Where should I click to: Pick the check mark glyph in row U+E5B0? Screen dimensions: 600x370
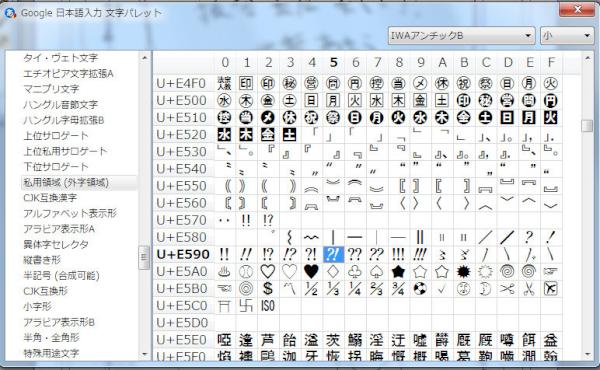tap(442, 289)
